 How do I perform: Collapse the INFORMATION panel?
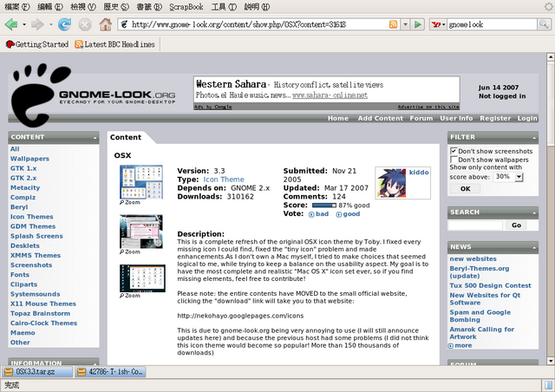click(95, 363)
